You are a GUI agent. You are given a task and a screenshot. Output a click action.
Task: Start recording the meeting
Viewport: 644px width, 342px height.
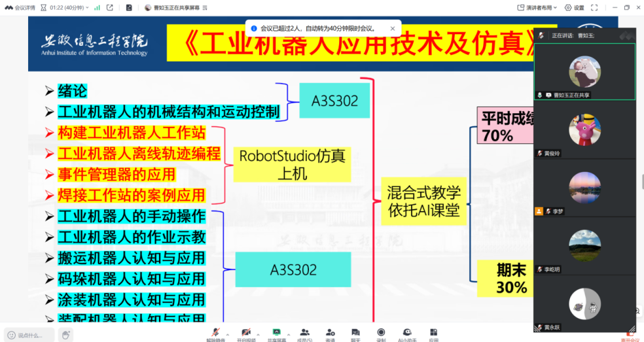click(381, 333)
